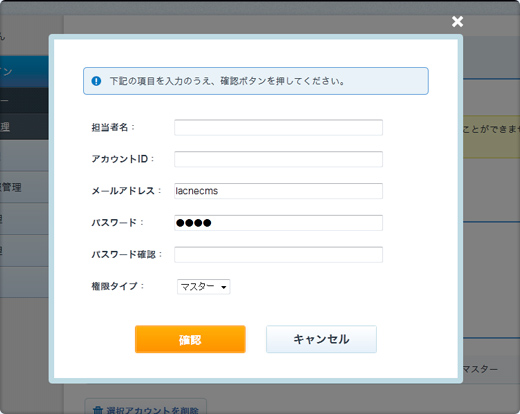Click the trash icon for deleting selected accounts
Image resolution: width=520 pixels, height=414 pixels.
point(98,410)
